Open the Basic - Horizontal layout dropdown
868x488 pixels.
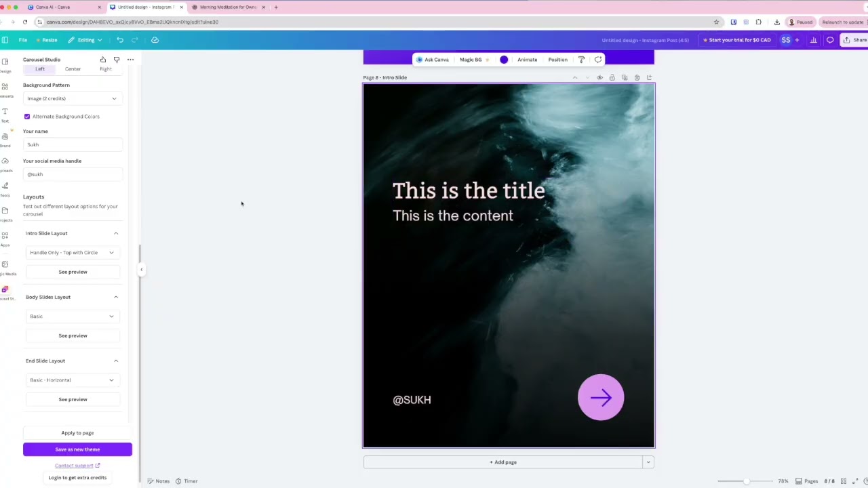coord(73,380)
